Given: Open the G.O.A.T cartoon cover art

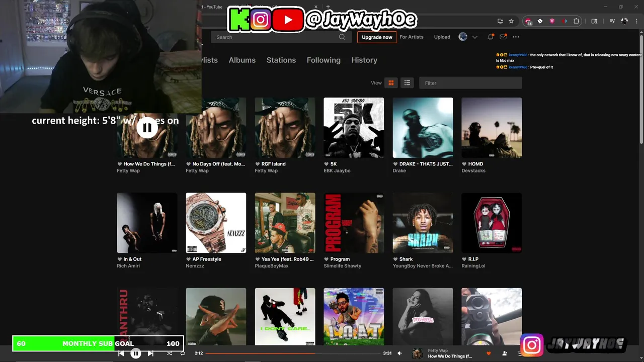Looking at the screenshot, I should 354,317.
